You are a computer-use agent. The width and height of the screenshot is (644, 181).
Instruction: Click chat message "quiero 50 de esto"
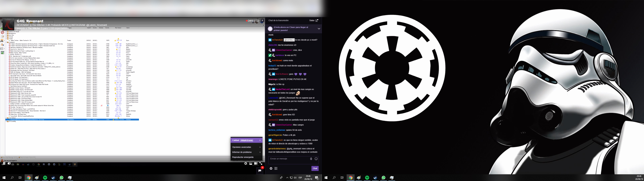coord(294,130)
